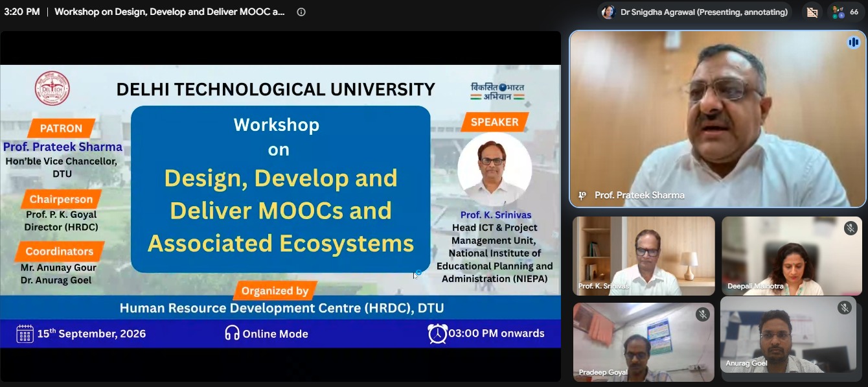Click the headphones icon beside Online Mode

click(232, 333)
